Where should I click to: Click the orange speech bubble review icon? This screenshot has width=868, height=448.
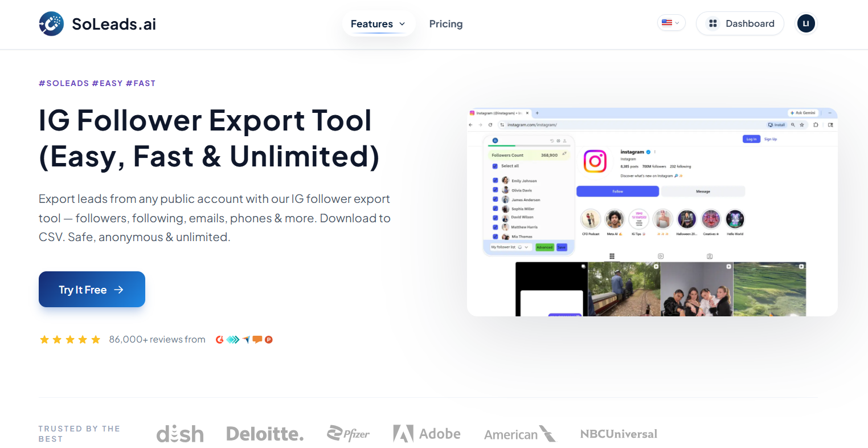tap(257, 340)
